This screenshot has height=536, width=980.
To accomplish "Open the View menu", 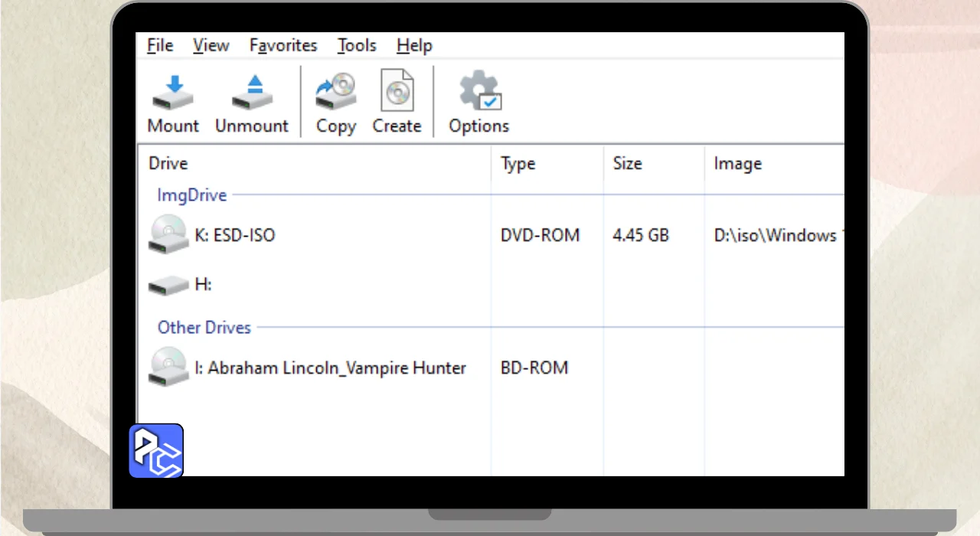I will click(211, 46).
